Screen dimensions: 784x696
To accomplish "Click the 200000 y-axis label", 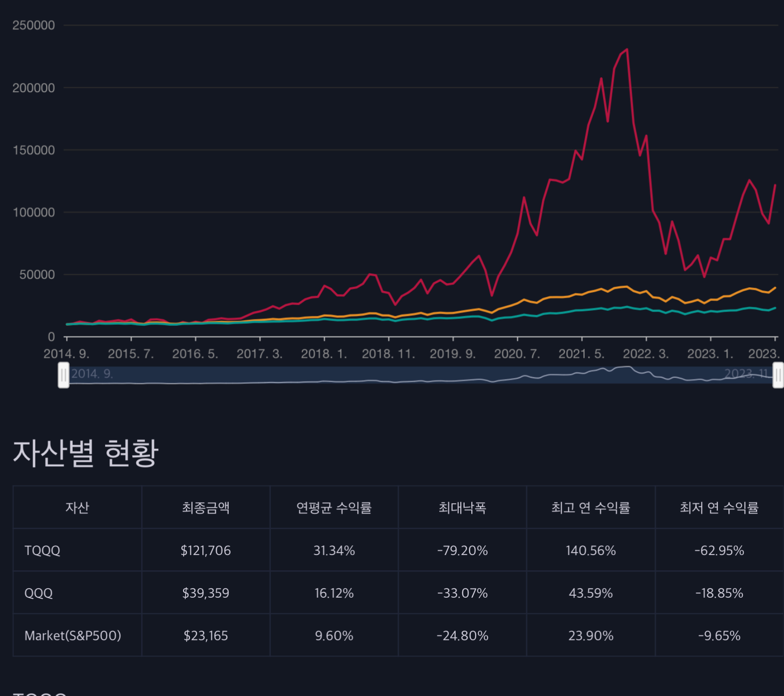I will tap(34, 88).
